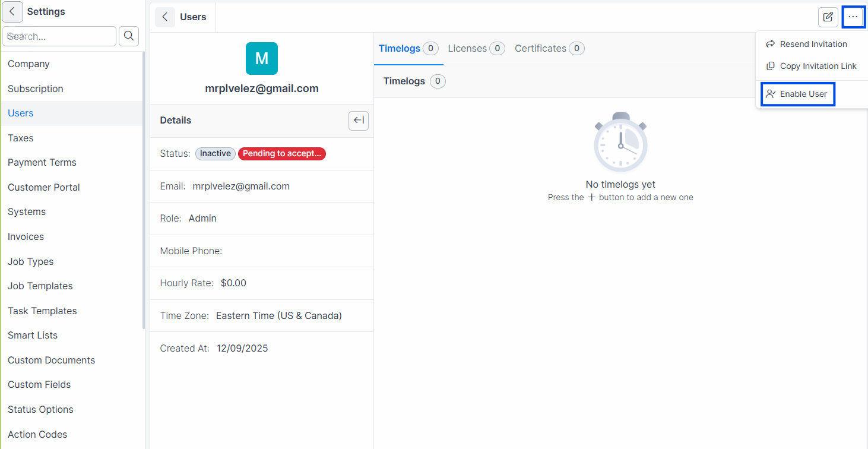Screen dimensions: 868x449
Task: Collapse the Details panel arrow icon
Action: click(359, 121)
